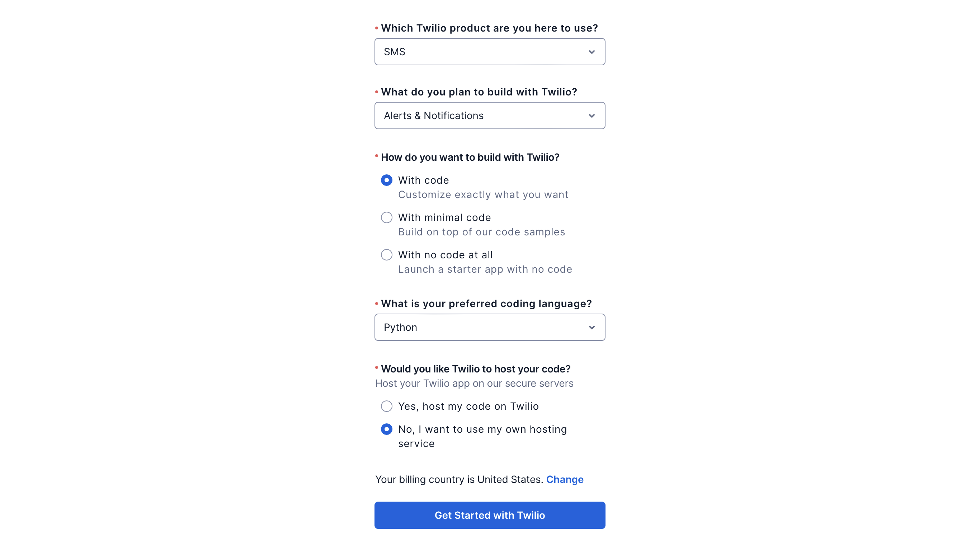The image size is (980, 554).
Task: Choose With minimal code option
Action: (x=387, y=217)
